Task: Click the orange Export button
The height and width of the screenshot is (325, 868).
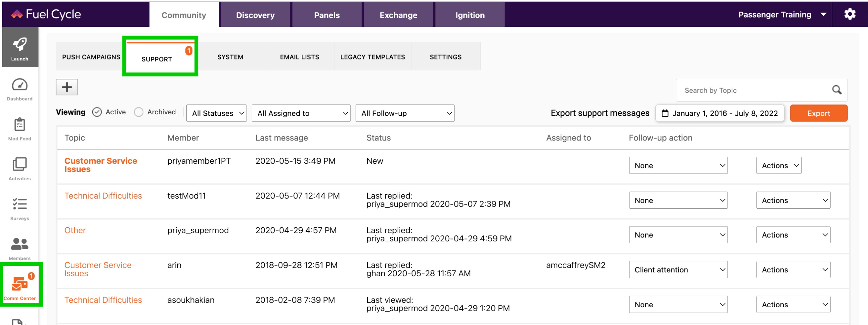Action: point(819,113)
